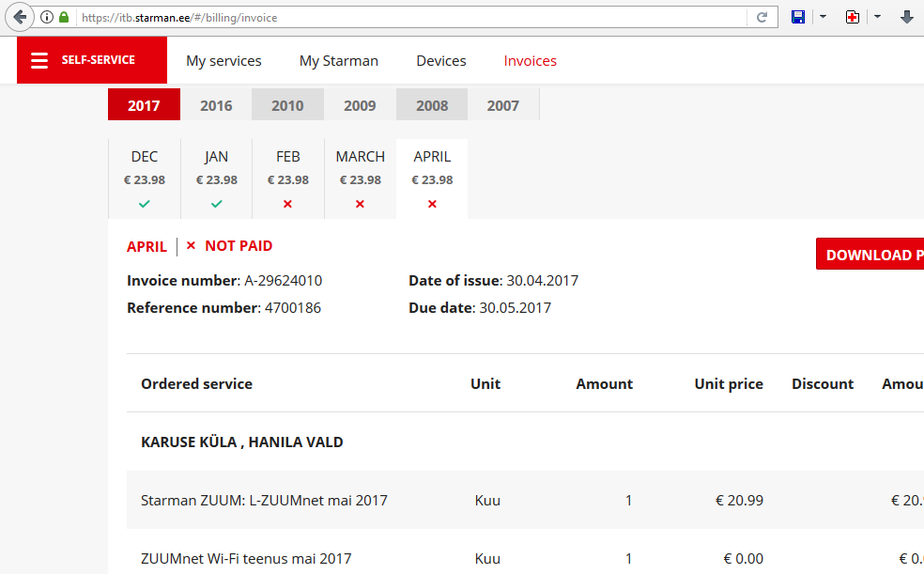Expand the dropdown next to the floppy icon
The image size is (924, 574).
point(823,17)
